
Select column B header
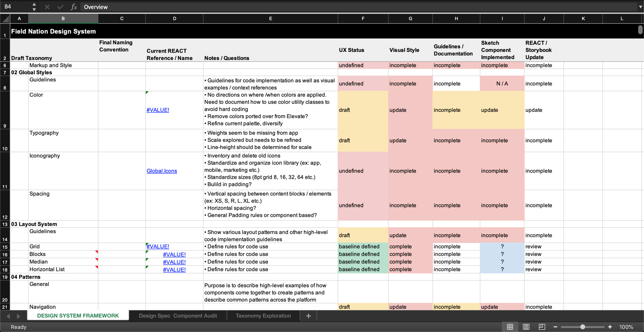pos(63,19)
